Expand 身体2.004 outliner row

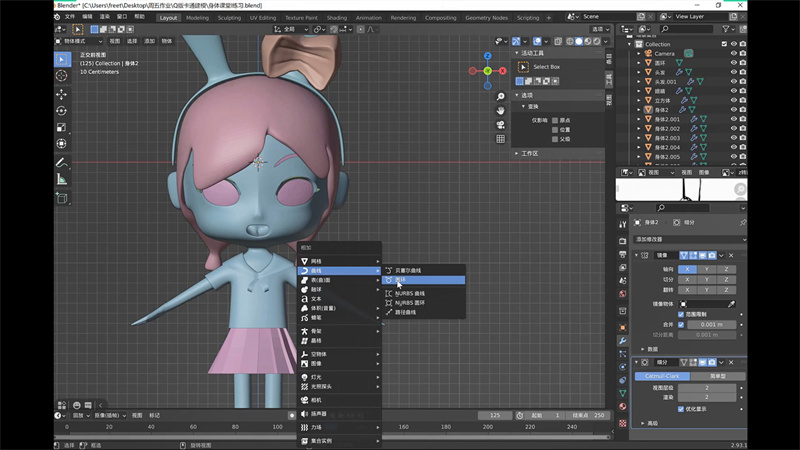point(638,147)
